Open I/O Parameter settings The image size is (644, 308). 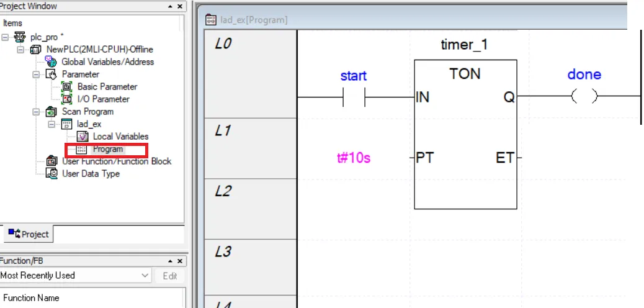tap(104, 99)
